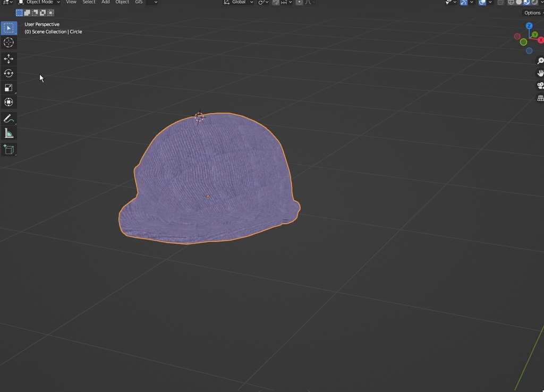Screen dimensions: 544x392
Task: Toggle camera view with camera icon
Action: [x=540, y=86]
